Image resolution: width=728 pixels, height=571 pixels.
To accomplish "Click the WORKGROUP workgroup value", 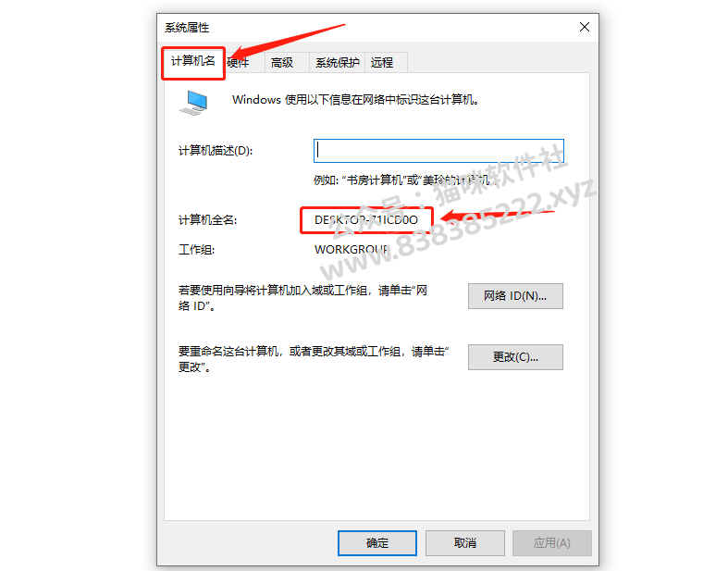I will 351,250.
